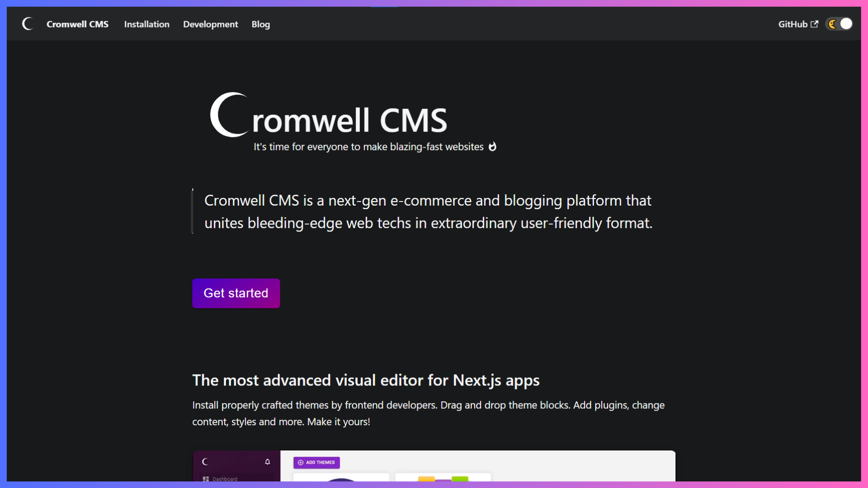Open the Development menu item

click(210, 24)
